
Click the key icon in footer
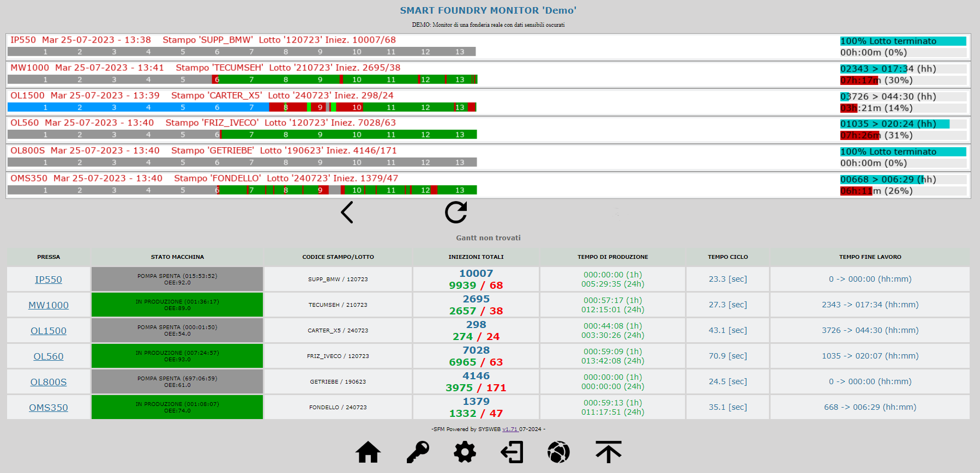(x=418, y=452)
